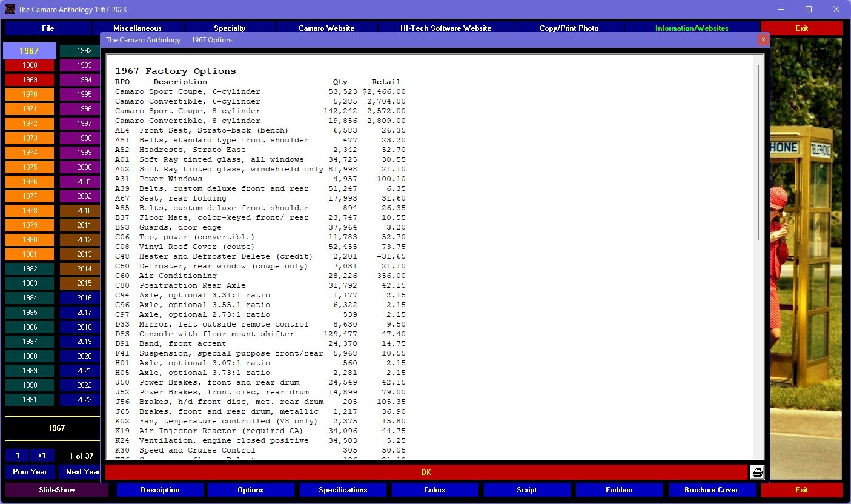Open HI-Tech Software Website menu

446,28
